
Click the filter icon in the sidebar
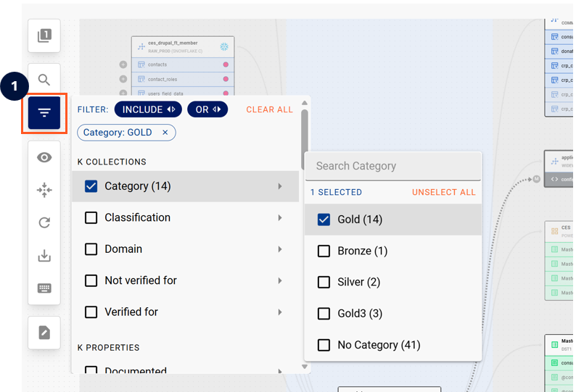point(44,113)
